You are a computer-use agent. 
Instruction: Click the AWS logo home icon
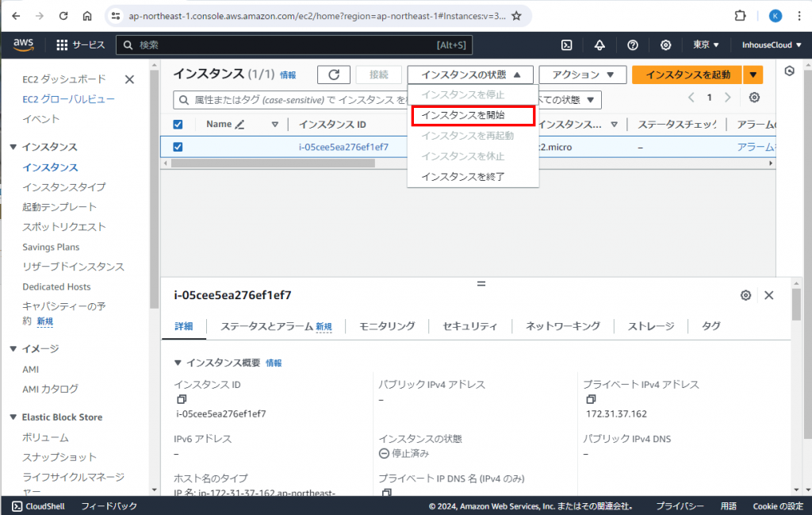point(24,45)
